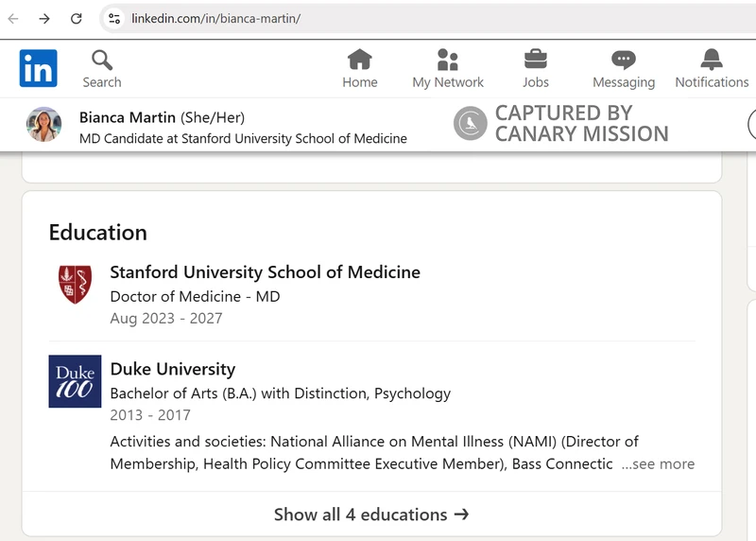756x541 pixels.
Task: Click the Bianca Martin name in sticky header
Action: (x=128, y=117)
